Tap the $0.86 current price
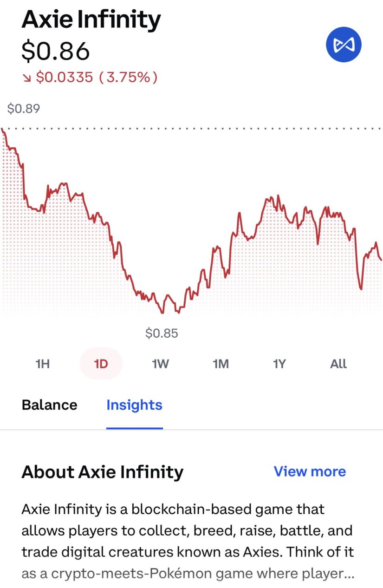This screenshot has width=383, height=588. 56,51
